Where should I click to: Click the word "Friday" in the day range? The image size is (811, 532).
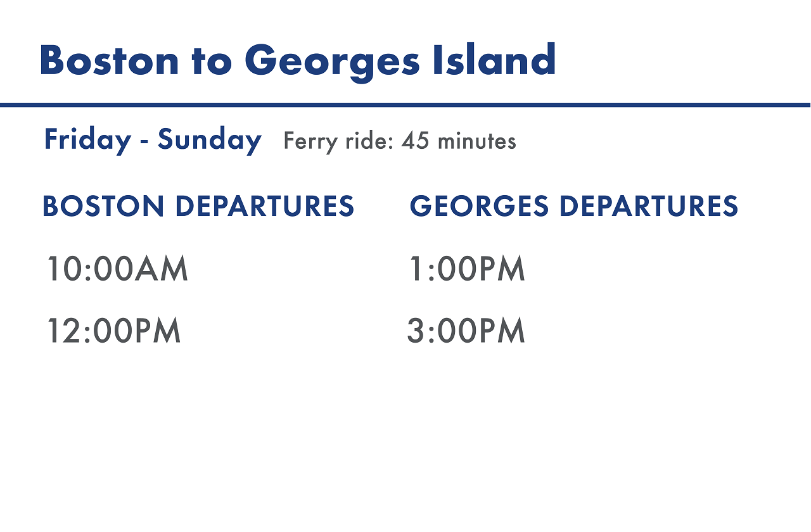(x=87, y=139)
